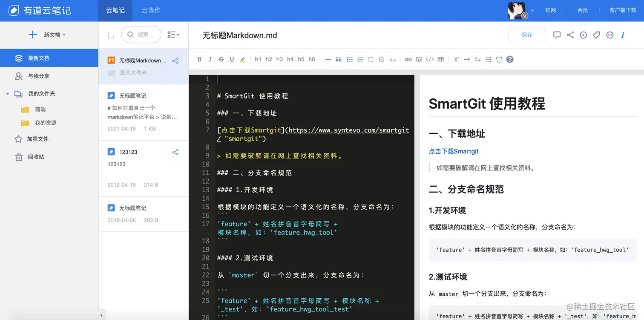644x320 pixels.
Task: Click the right arrow toolbar icon
Action: (467, 59)
